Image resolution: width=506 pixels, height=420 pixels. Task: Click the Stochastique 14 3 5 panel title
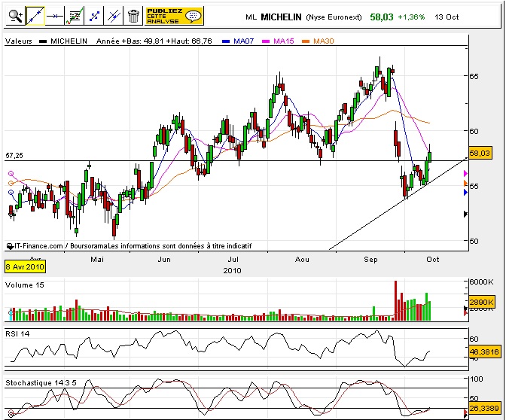click(41, 383)
